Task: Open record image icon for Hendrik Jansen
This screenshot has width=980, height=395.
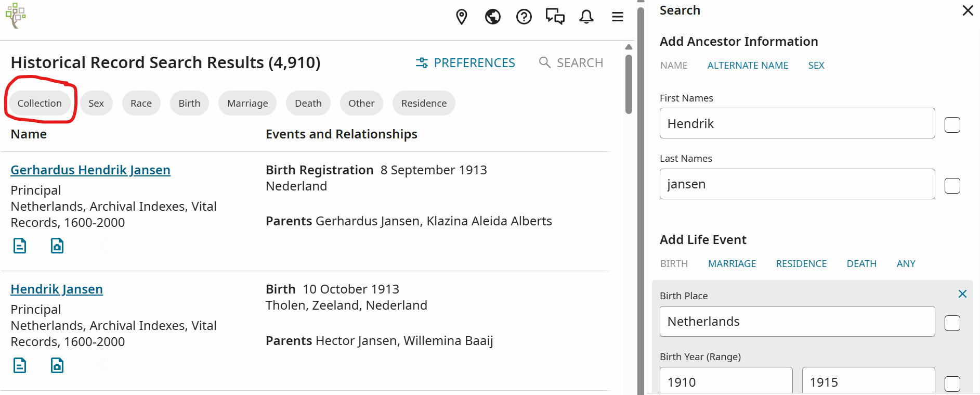Action: coord(57,365)
